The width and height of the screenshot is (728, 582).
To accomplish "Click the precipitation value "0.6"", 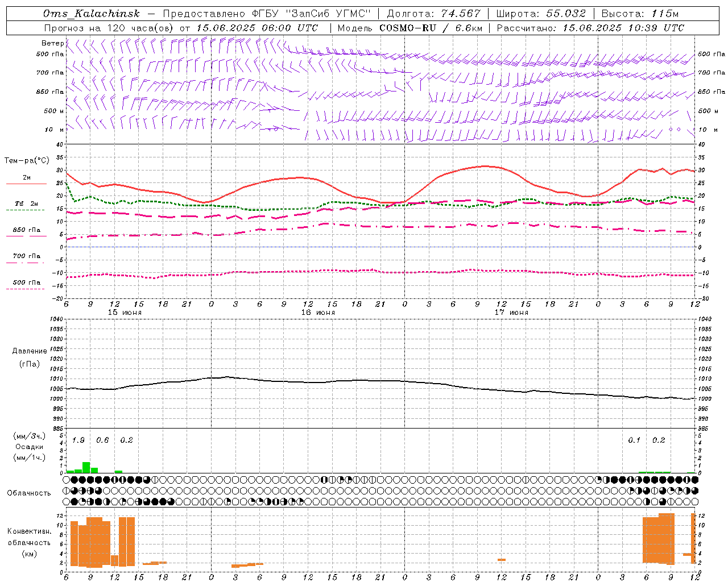I will [102, 440].
